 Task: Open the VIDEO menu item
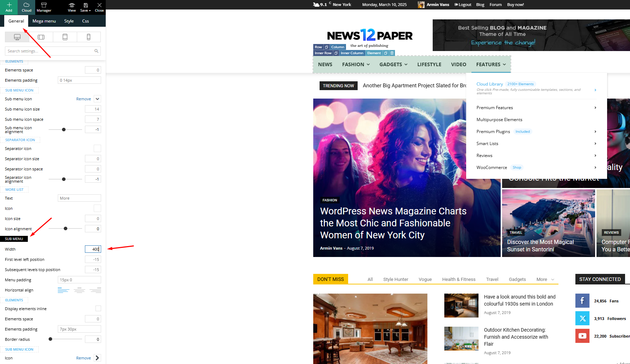(x=458, y=64)
